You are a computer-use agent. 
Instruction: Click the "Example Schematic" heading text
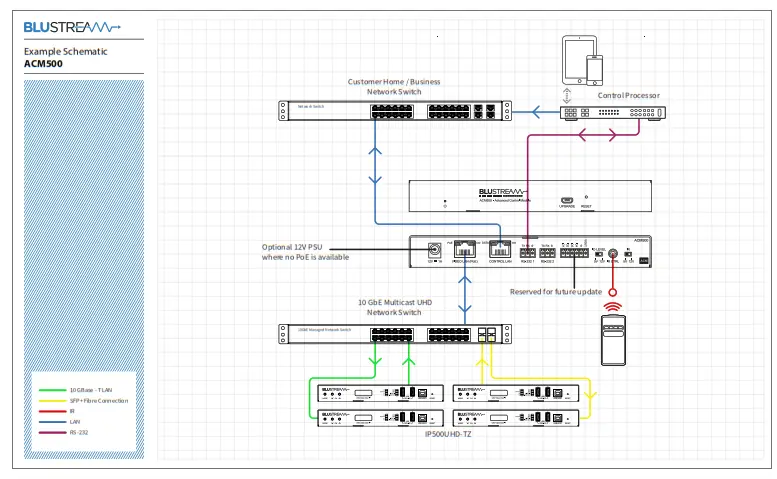tap(65, 52)
